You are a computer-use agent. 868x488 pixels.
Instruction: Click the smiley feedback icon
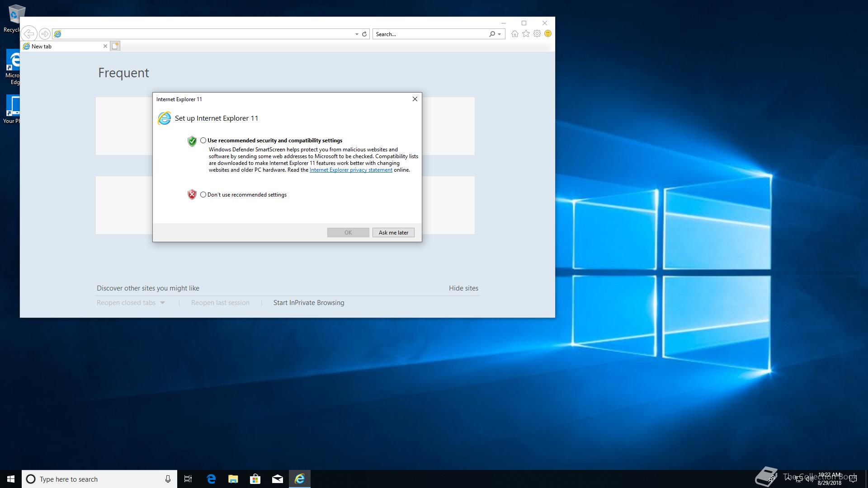pyautogui.click(x=548, y=34)
